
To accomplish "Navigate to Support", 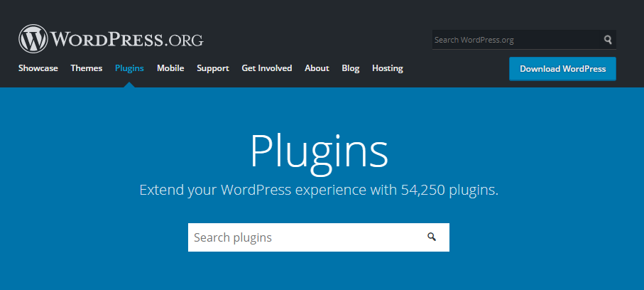I will [x=213, y=68].
